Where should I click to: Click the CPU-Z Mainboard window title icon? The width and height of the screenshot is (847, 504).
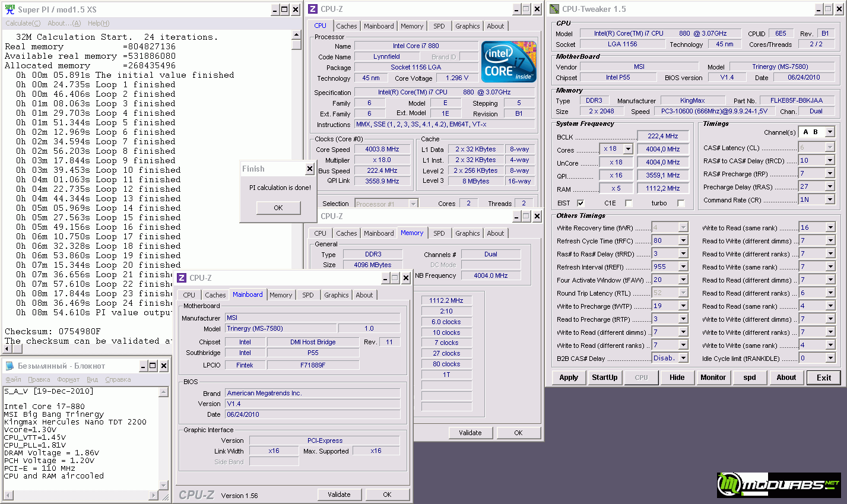(x=182, y=278)
